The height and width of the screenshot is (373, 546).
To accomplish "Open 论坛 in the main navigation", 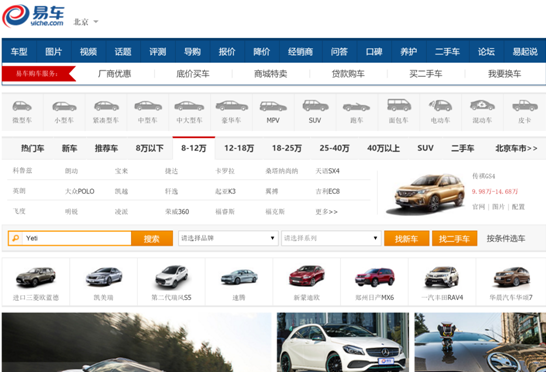I will click(486, 52).
